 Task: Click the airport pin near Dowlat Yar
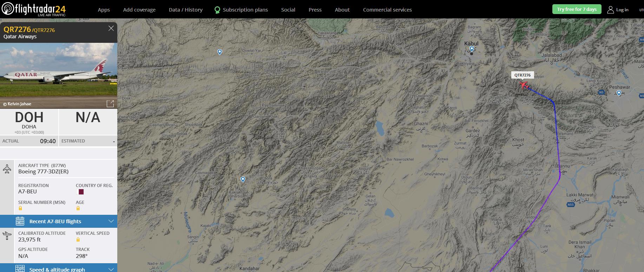point(219,52)
